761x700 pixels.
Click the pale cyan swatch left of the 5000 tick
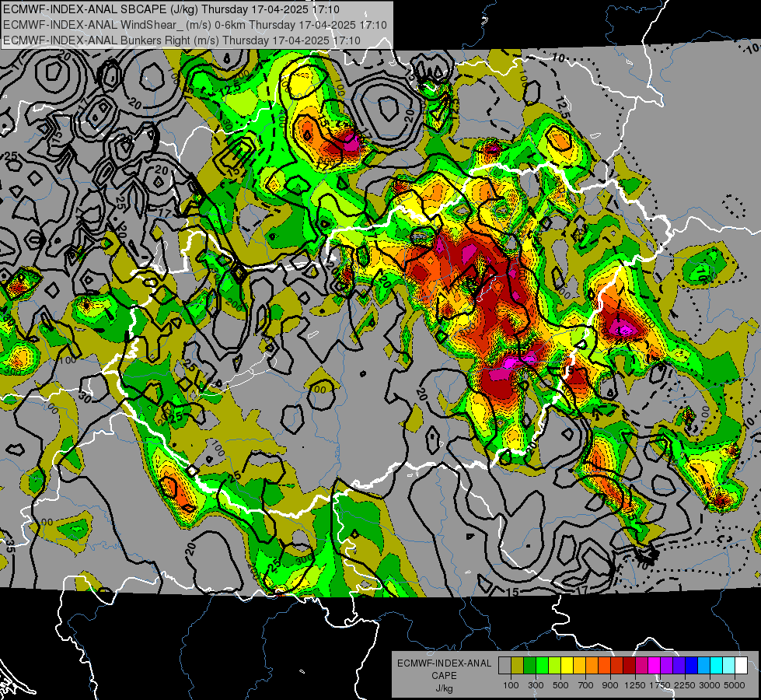click(728, 666)
